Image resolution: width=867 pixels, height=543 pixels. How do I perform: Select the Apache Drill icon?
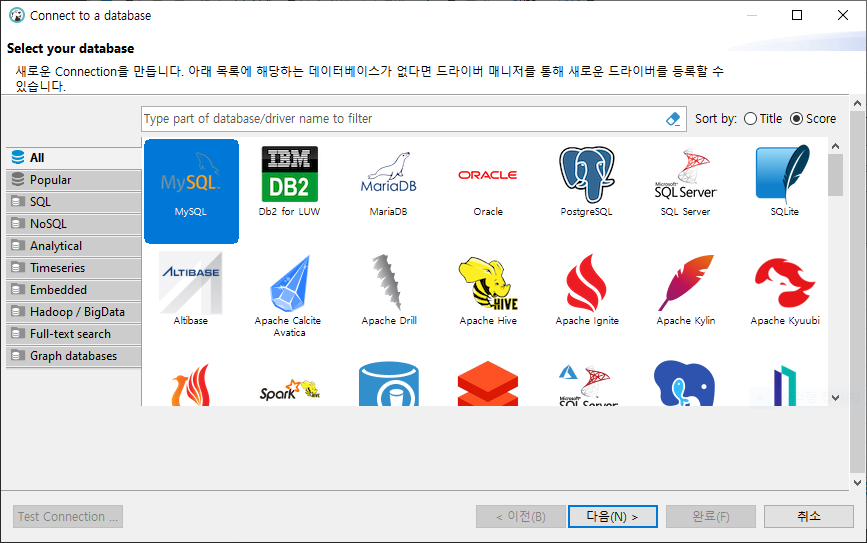pos(388,289)
